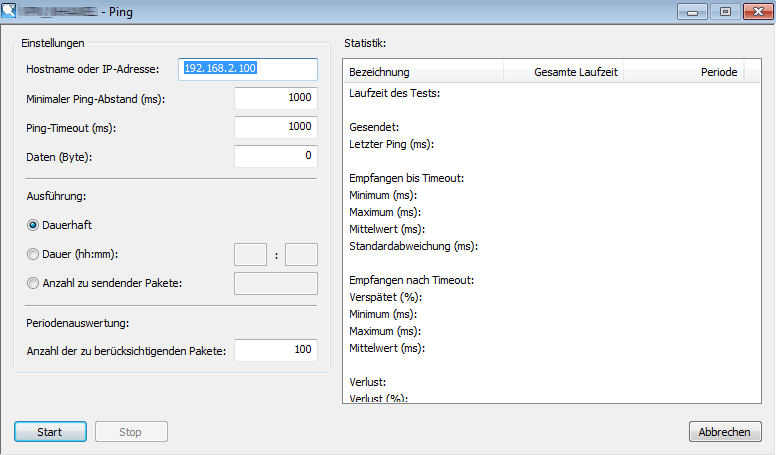Click the Minimaler Ping-Abstand input field

pyautogui.click(x=275, y=99)
